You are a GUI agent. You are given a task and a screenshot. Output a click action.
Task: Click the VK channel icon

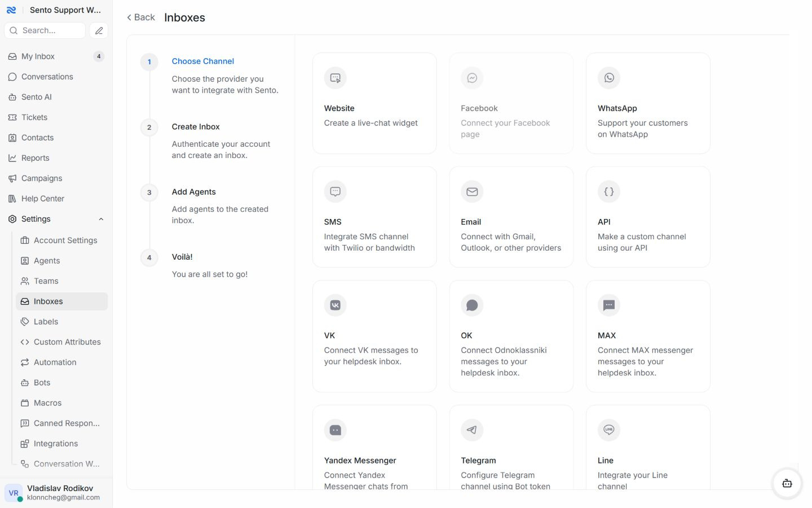tap(335, 305)
